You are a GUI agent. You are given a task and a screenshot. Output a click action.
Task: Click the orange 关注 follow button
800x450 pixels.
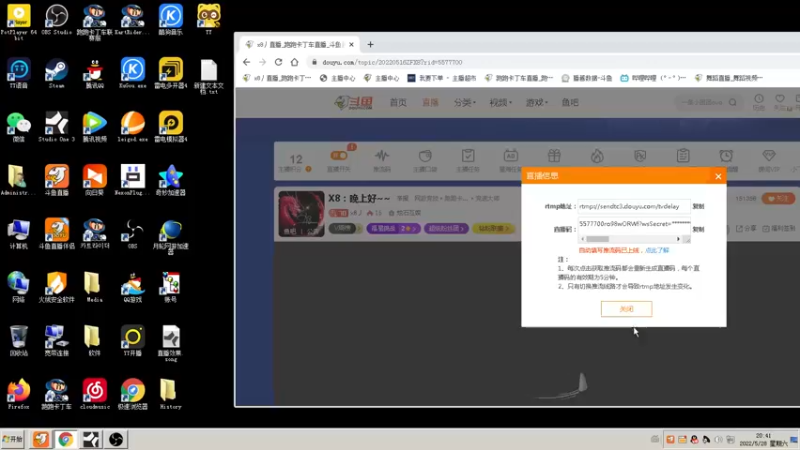coord(778,198)
